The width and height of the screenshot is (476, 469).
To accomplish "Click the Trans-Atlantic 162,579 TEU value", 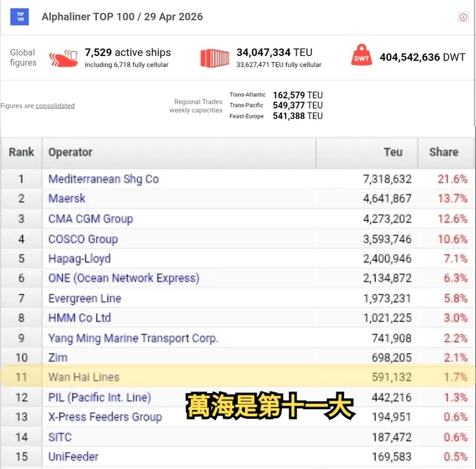I will (298, 95).
